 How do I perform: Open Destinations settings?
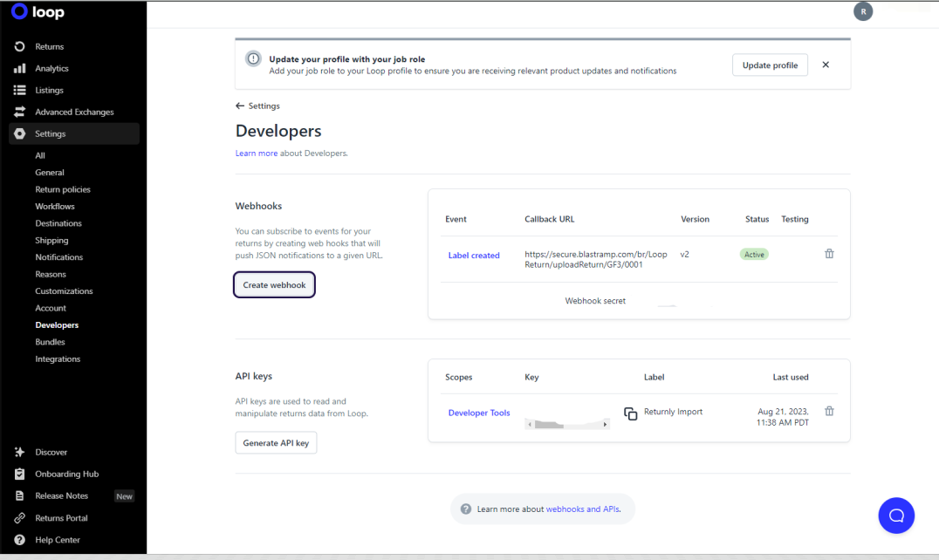(58, 223)
